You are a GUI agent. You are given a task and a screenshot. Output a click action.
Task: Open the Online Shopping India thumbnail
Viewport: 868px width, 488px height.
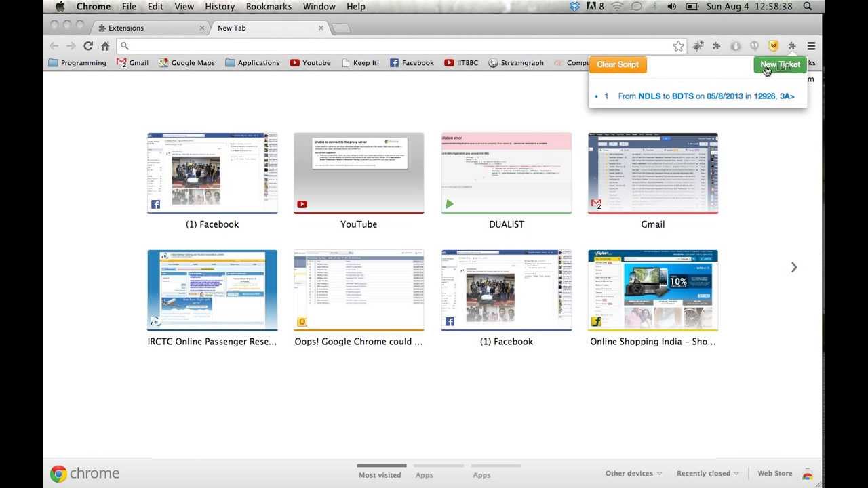(x=653, y=291)
